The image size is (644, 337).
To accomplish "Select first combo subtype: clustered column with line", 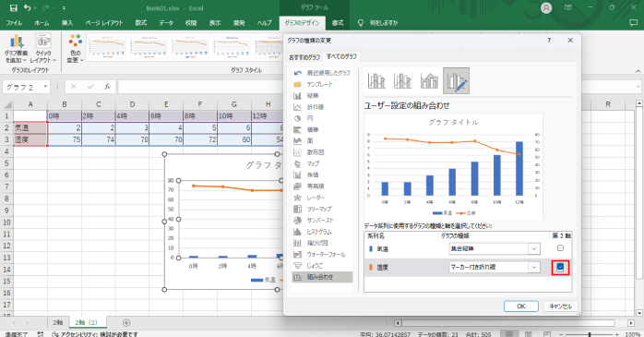I will click(x=376, y=80).
